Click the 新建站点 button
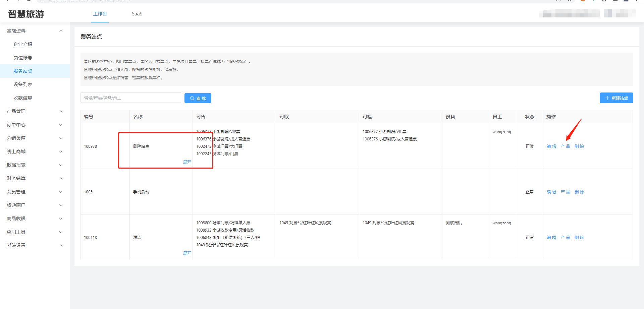The width and height of the screenshot is (644, 309). click(x=616, y=98)
